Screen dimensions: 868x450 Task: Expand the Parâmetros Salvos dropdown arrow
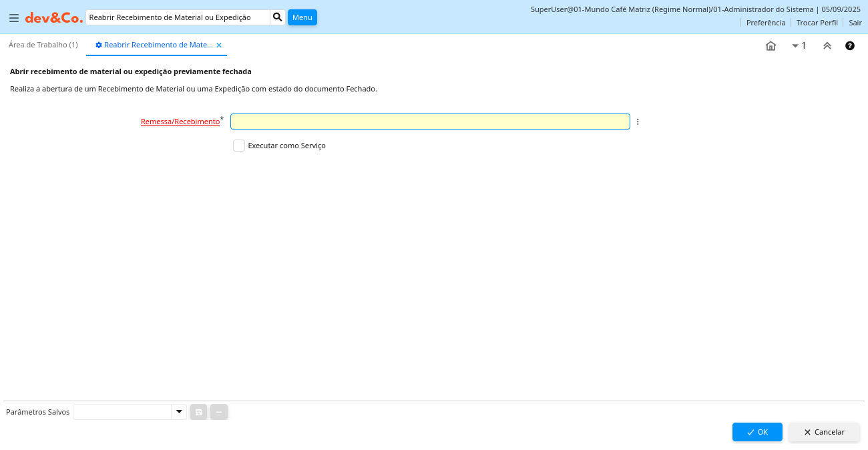pos(178,412)
